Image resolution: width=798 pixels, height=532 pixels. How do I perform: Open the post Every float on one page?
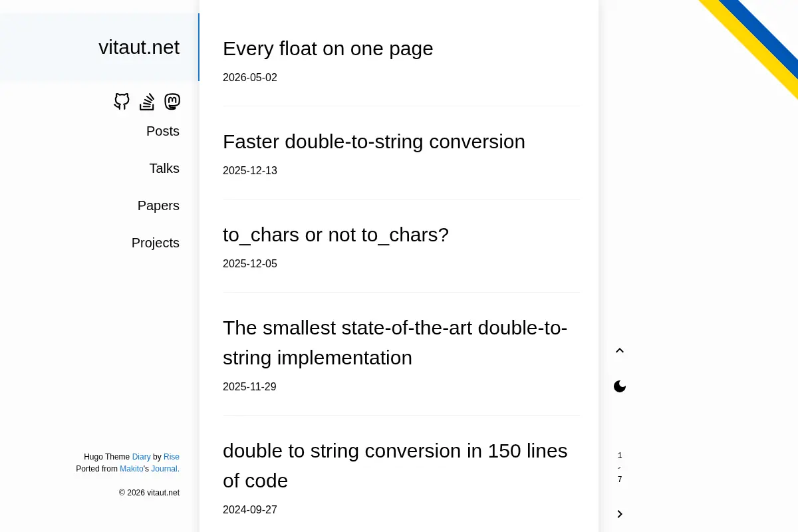[x=328, y=49]
